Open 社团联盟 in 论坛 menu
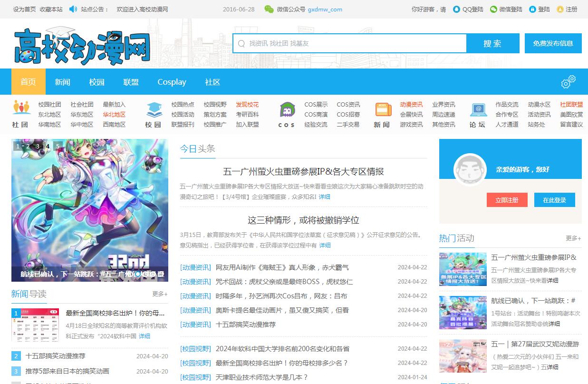The width and height of the screenshot is (588, 384). 571,105
